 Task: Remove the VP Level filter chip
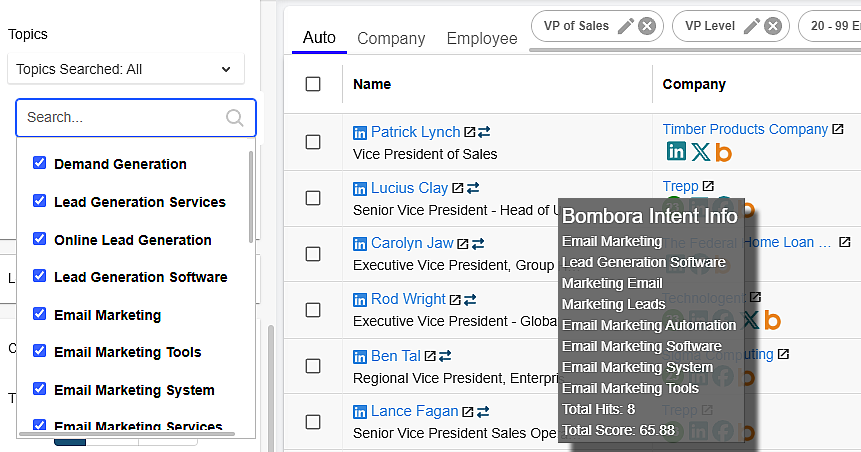click(x=773, y=26)
